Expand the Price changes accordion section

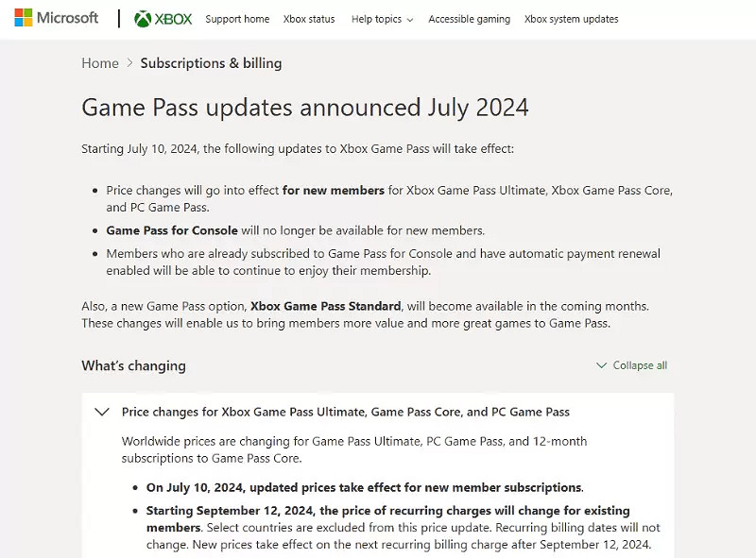tap(346, 412)
